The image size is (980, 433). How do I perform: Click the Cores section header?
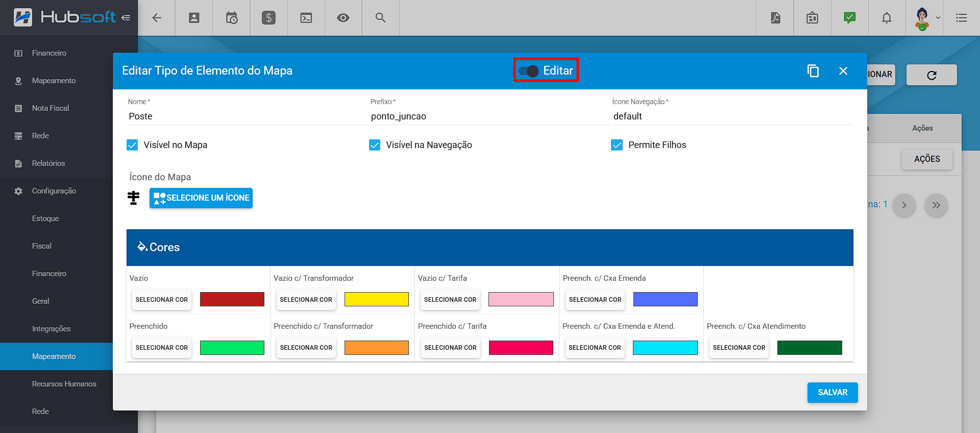coord(490,248)
